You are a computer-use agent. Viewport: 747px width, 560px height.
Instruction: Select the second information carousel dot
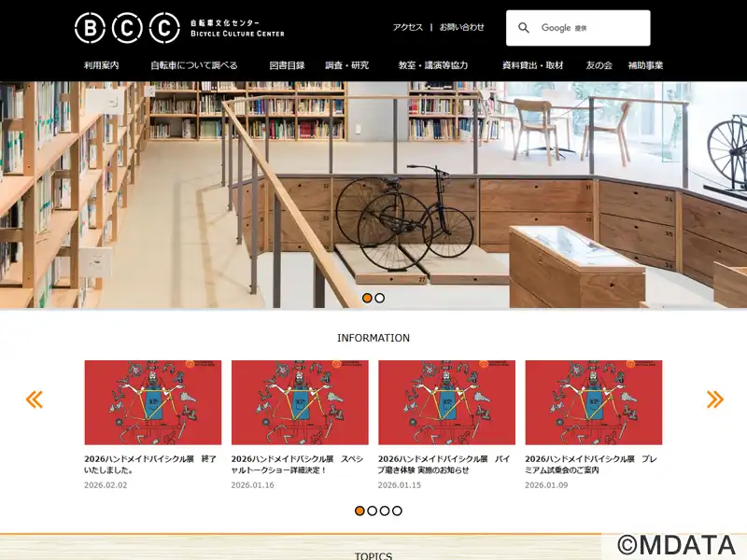point(372,511)
